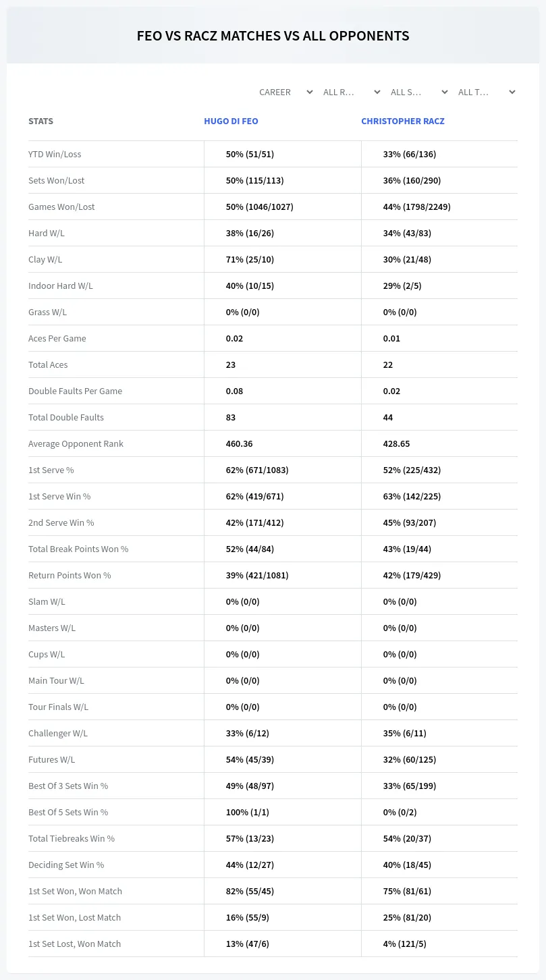The image size is (546, 980).
Task: Select Racz's Challenger W/L value 35% (6/11)
Action: pos(404,733)
